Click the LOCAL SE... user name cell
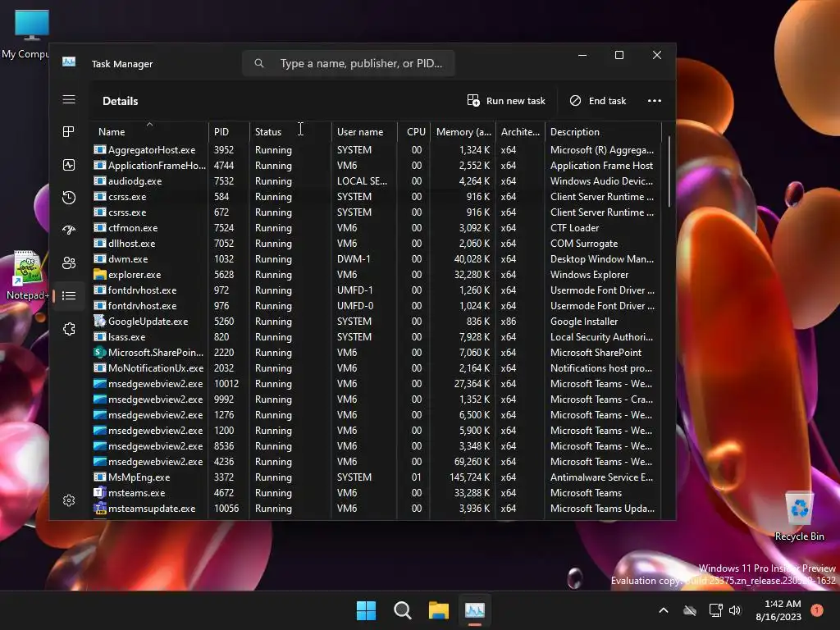This screenshot has height=630, width=840. (362, 181)
